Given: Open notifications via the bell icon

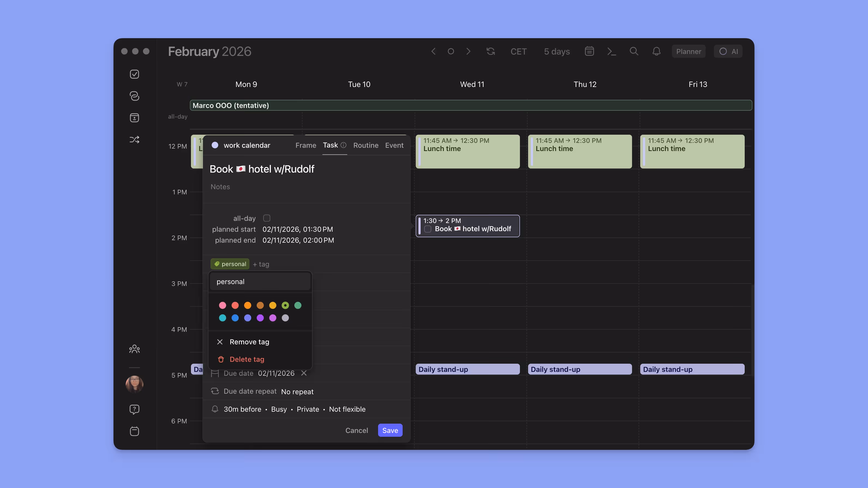Looking at the screenshot, I should (x=656, y=51).
